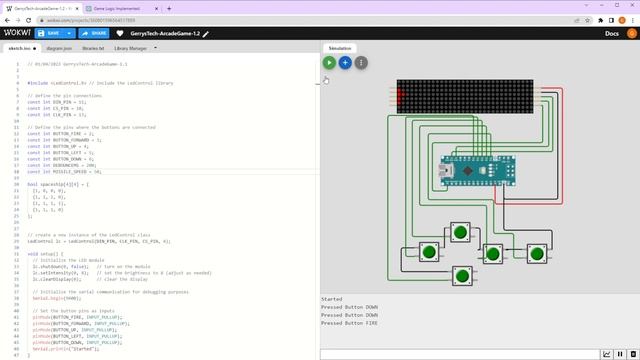Image resolution: width=640 pixels, height=360 pixels.
Task: Click the rightmost green pushbutton
Action: point(537,254)
